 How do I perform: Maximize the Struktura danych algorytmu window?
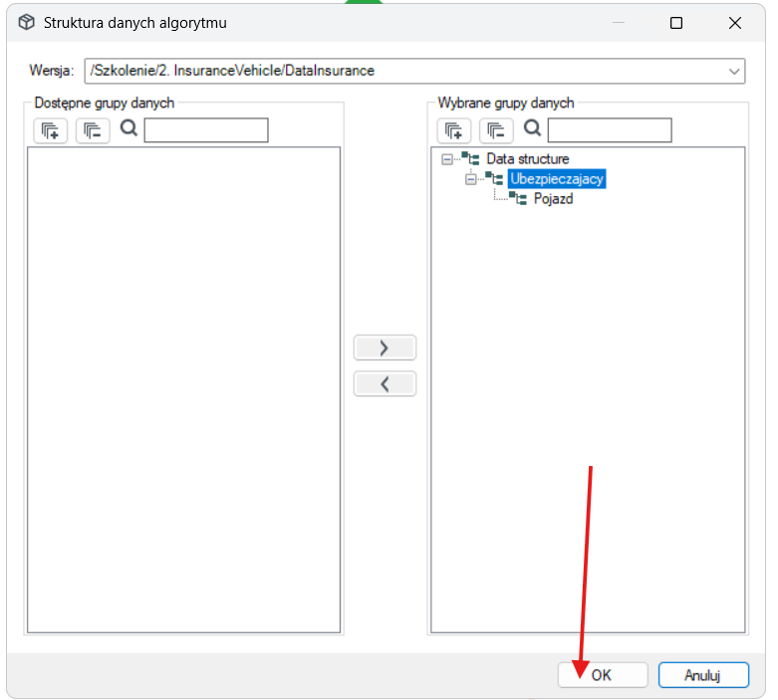[675, 23]
